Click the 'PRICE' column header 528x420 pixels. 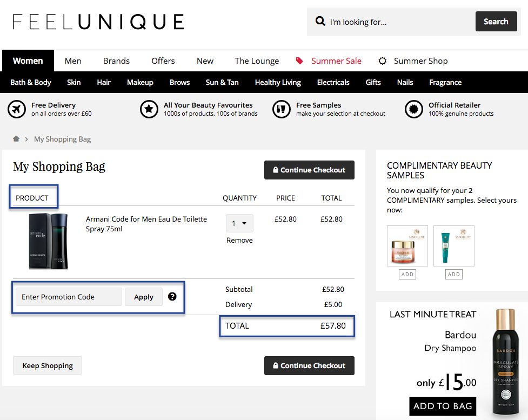tap(285, 198)
